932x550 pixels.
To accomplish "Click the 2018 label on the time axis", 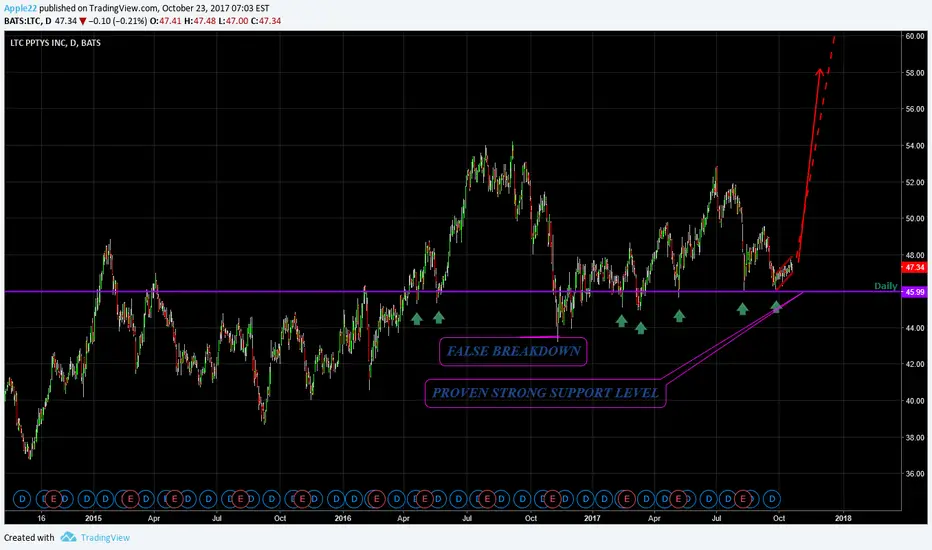I will tap(843, 518).
